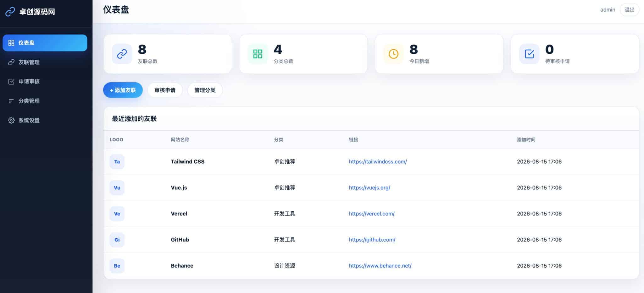Click the 申请审核 checkbox icon in sidebar
This screenshot has width=644, height=293.
11,82
